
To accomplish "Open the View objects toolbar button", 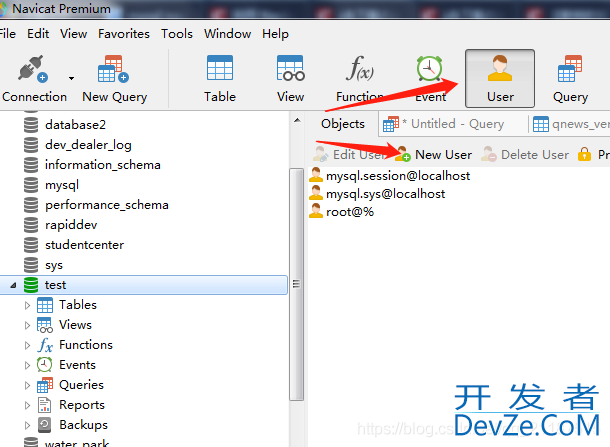I will point(290,79).
